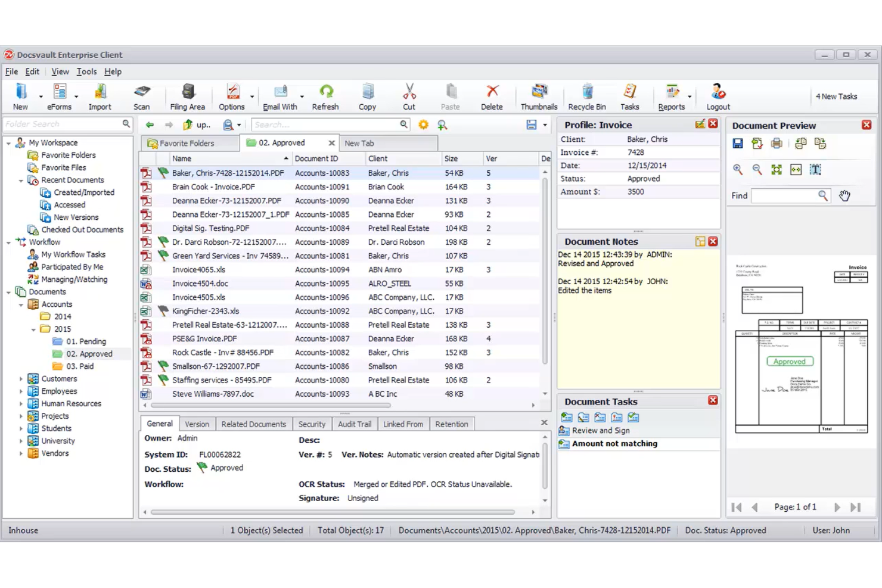Click the Cut scissors icon
Screen dimensions: 882x588
(x=409, y=97)
